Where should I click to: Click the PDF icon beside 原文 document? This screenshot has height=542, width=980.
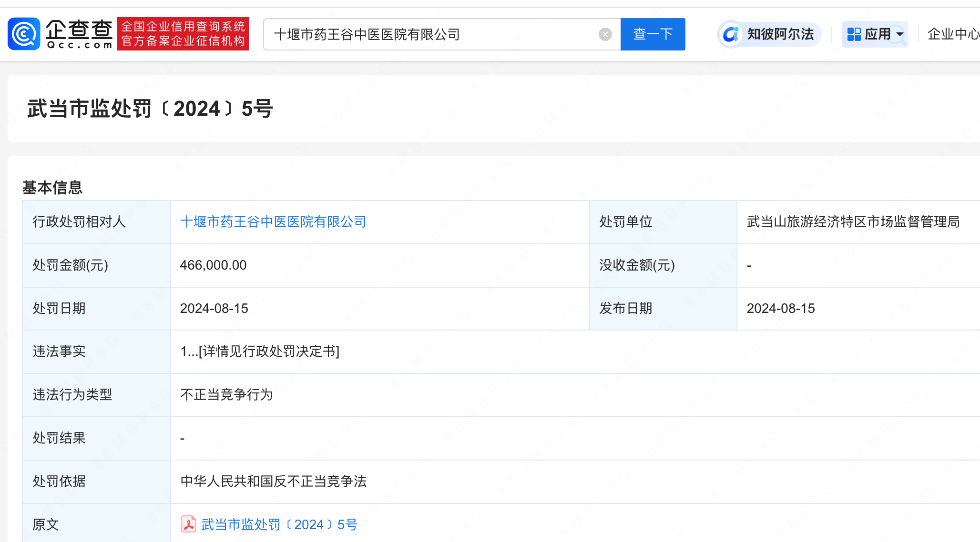(189, 524)
